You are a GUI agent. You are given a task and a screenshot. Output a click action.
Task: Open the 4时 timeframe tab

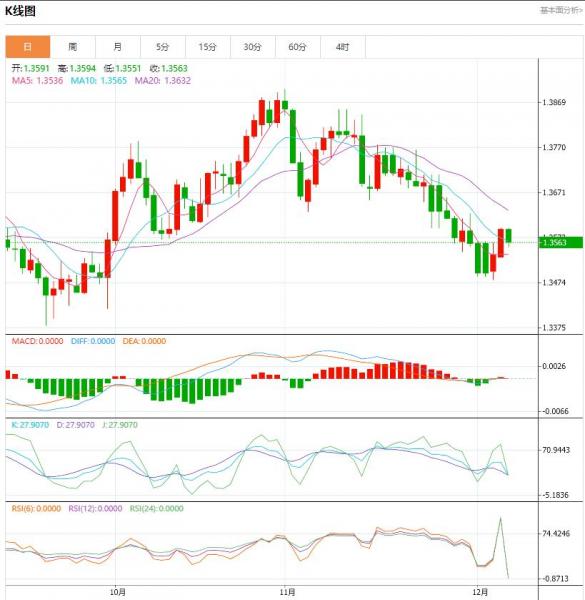(x=343, y=47)
